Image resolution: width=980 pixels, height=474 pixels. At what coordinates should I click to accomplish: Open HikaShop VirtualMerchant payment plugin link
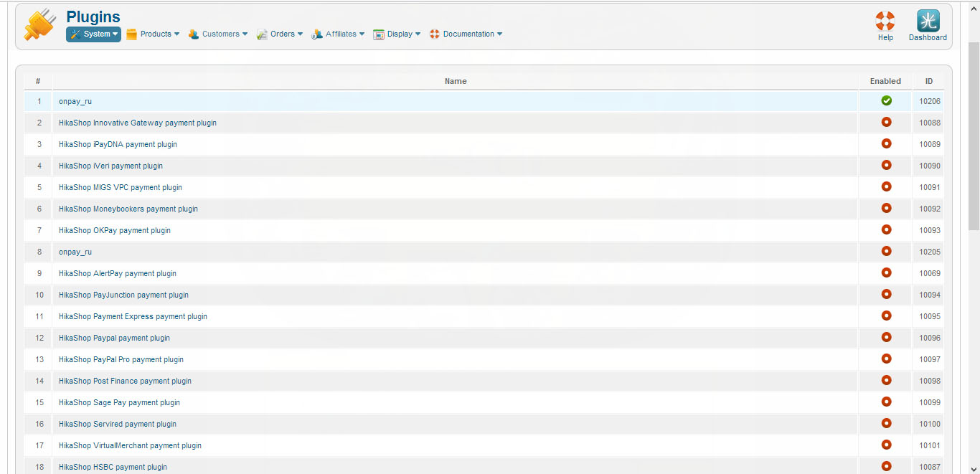click(130, 445)
